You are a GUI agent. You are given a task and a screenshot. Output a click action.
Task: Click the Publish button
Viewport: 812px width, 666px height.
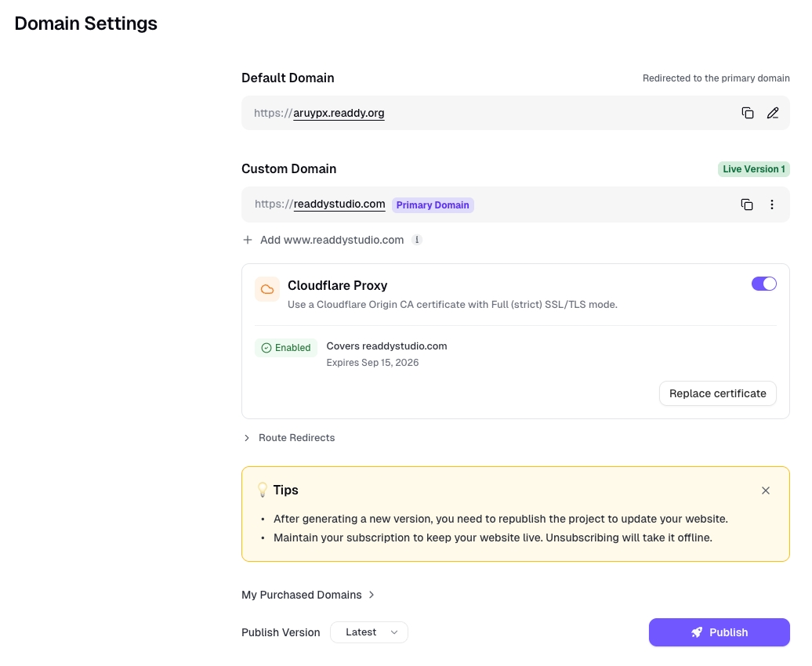point(720,632)
